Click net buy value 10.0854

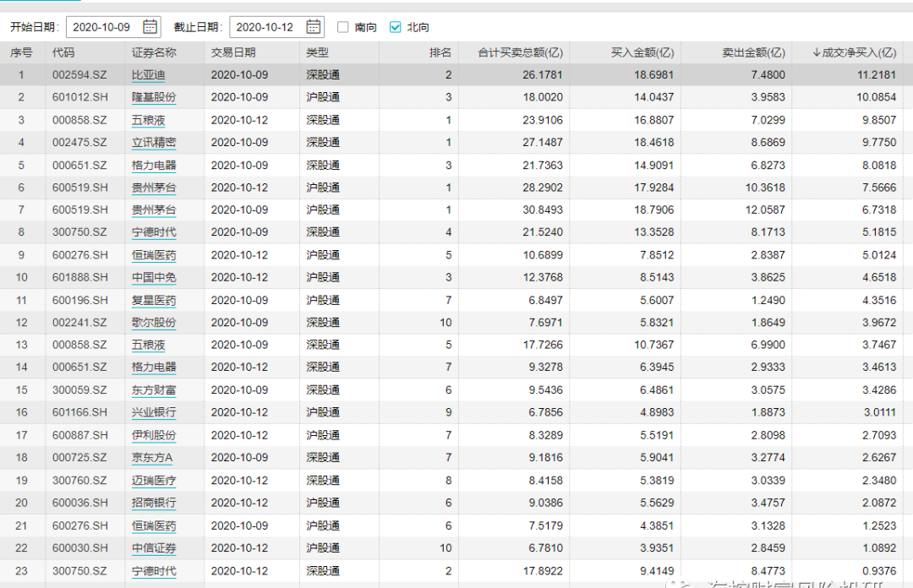pos(877,97)
